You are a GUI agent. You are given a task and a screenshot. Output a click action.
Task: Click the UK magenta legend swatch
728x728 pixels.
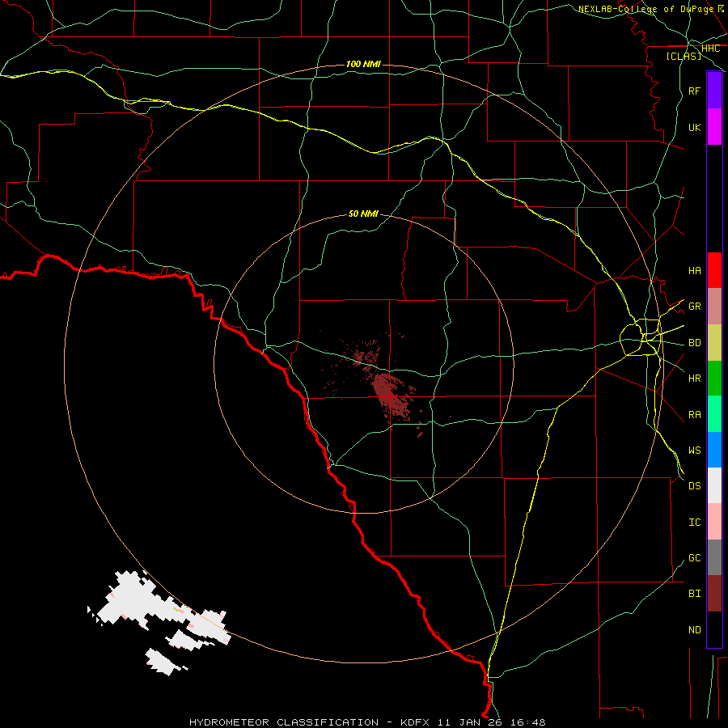click(x=714, y=127)
